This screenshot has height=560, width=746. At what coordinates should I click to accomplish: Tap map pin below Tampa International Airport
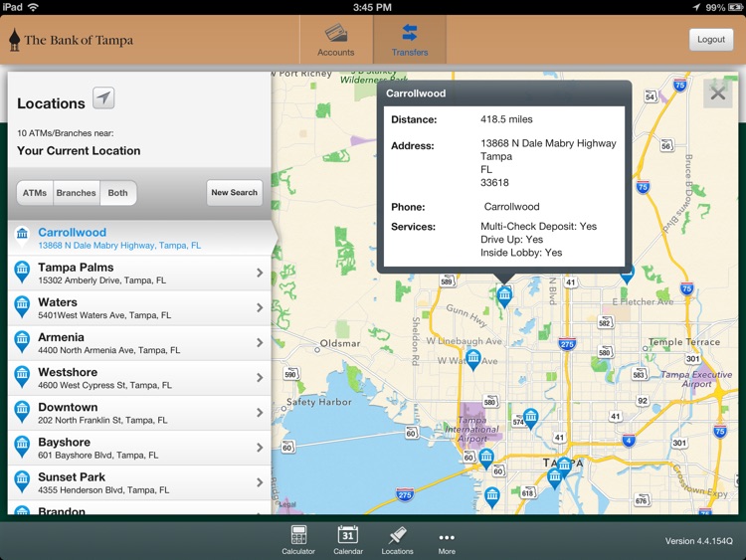click(x=486, y=459)
